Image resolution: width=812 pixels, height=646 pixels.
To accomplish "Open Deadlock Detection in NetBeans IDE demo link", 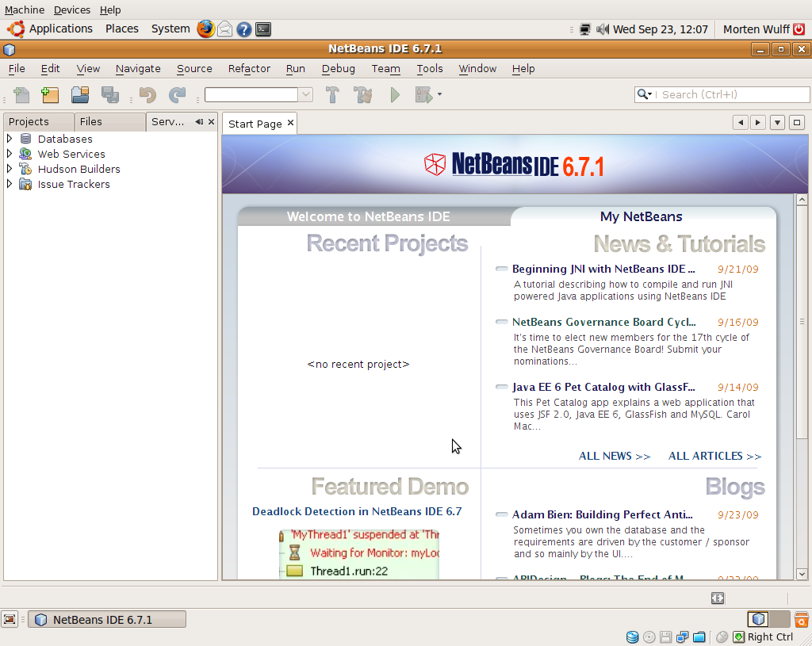I will [x=357, y=511].
